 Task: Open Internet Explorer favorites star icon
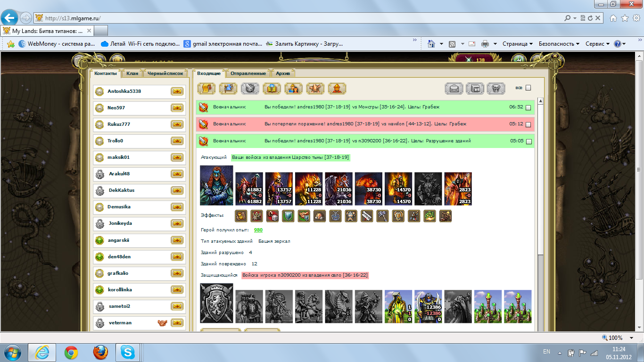tap(625, 18)
